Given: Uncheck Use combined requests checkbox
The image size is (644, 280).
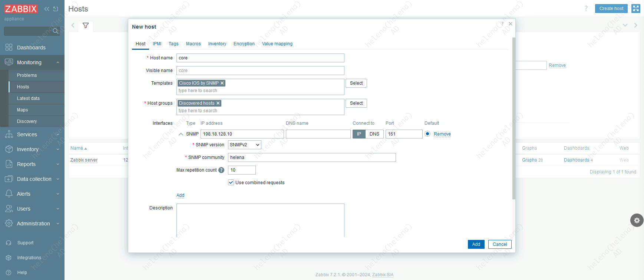Looking at the screenshot, I should [231, 183].
